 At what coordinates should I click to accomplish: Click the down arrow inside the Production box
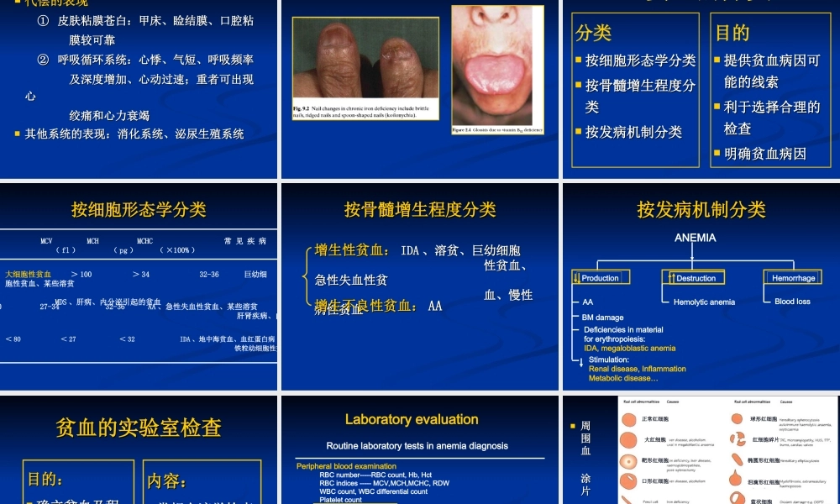click(577, 277)
